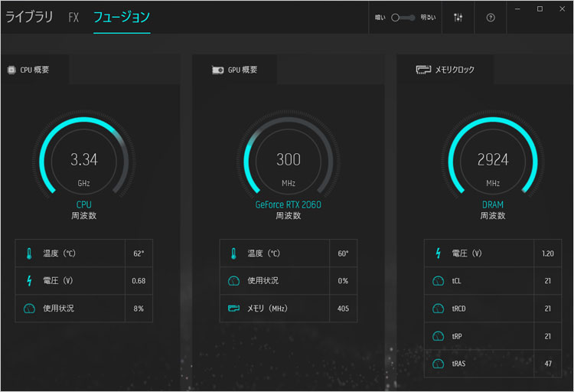Select the フュージョン tab
The image size is (574, 392).
pyautogui.click(x=122, y=17)
